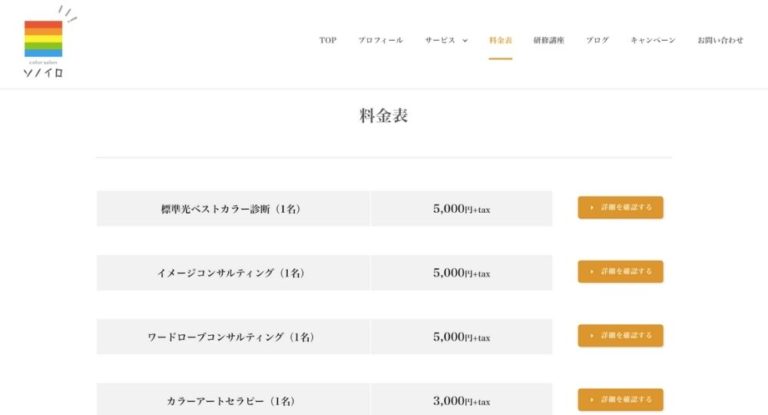
Task: Click 詳細を確認する for イメージコンサルティング
Action: click(620, 272)
